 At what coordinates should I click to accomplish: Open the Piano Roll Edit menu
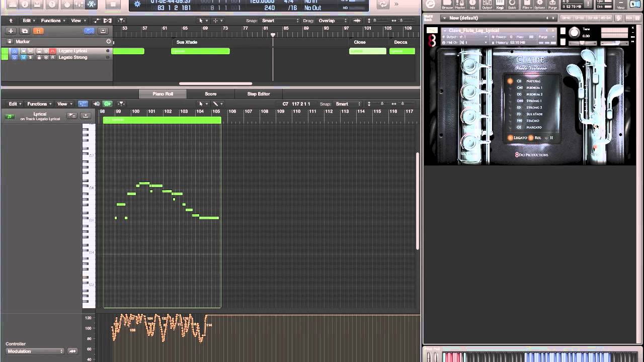coord(15,104)
